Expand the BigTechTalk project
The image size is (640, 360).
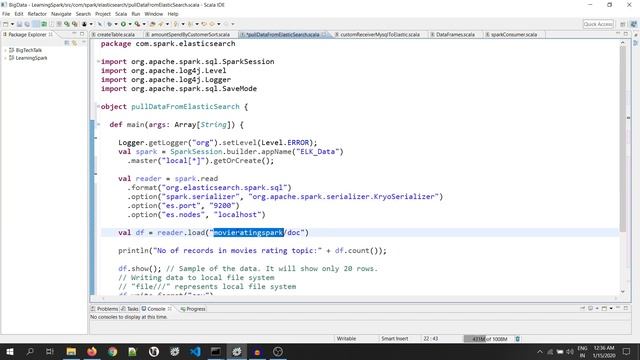(x=5, y=50)
